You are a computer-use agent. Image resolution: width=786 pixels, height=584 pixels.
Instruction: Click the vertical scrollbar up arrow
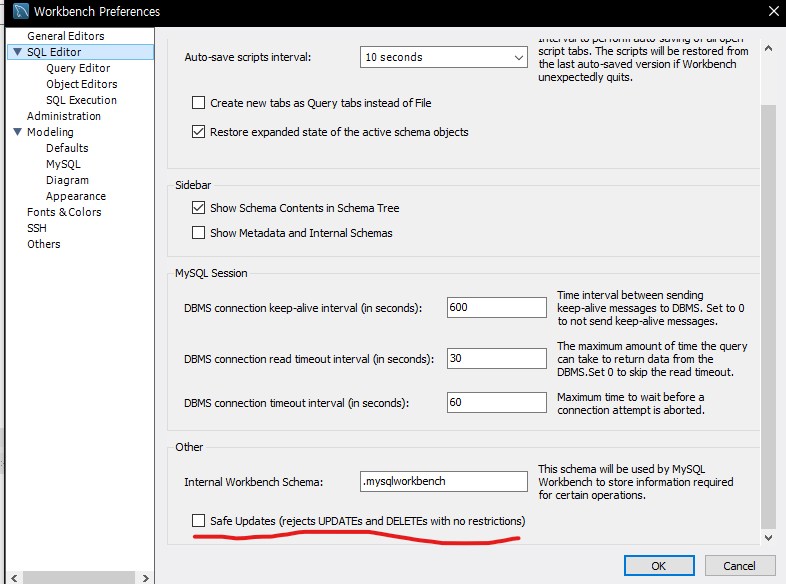768,49
